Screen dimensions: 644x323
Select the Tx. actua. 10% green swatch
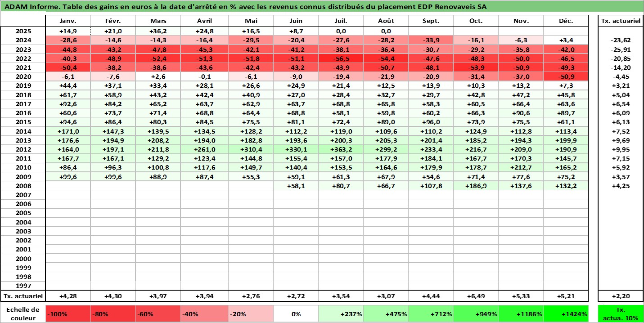click(x=621, y=314)
